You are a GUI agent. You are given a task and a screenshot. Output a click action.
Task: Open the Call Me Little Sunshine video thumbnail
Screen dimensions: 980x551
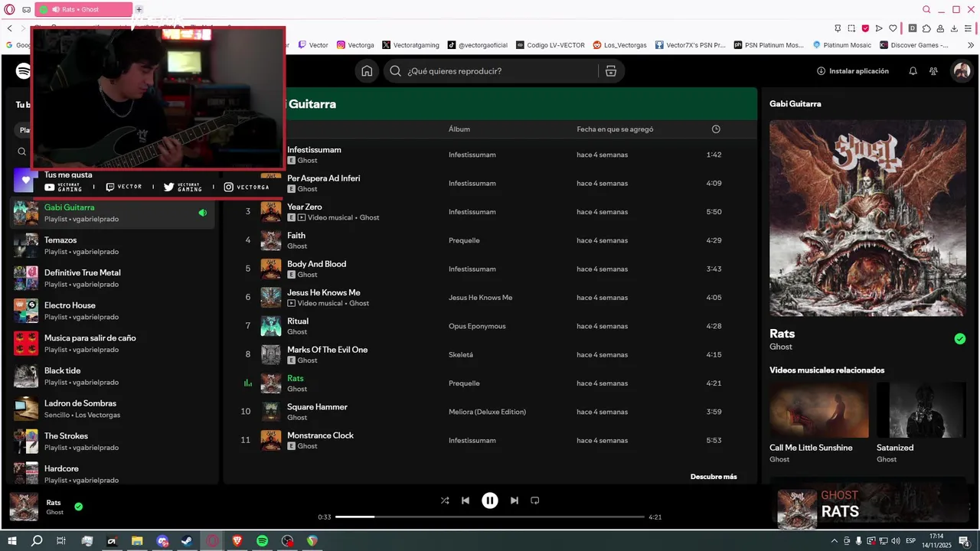coord(819,410)
